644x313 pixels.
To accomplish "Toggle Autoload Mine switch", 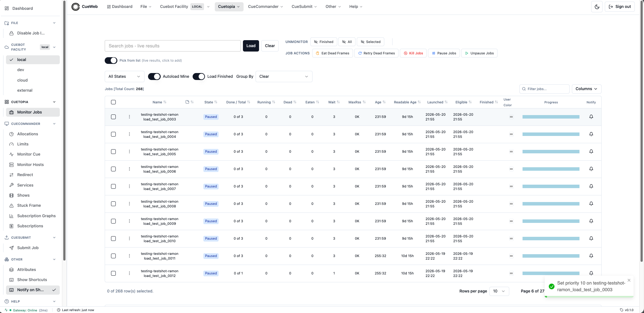I will (154, 77).
